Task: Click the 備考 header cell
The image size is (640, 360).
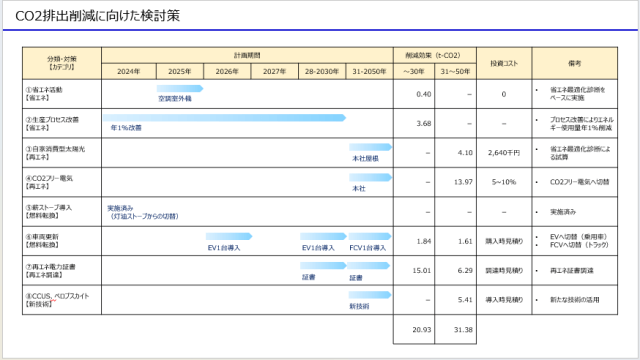Action: click(575, 63)
